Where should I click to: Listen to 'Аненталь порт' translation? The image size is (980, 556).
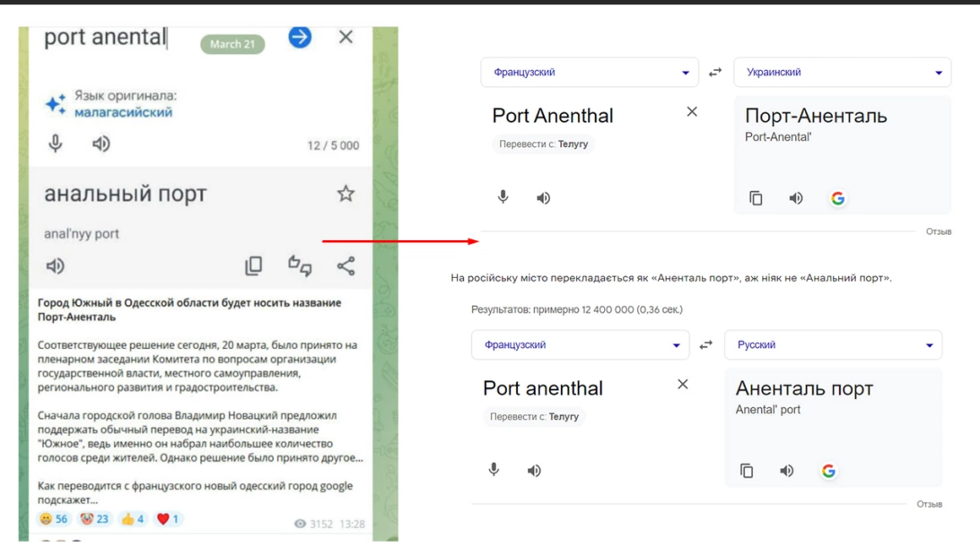point(786,471)
